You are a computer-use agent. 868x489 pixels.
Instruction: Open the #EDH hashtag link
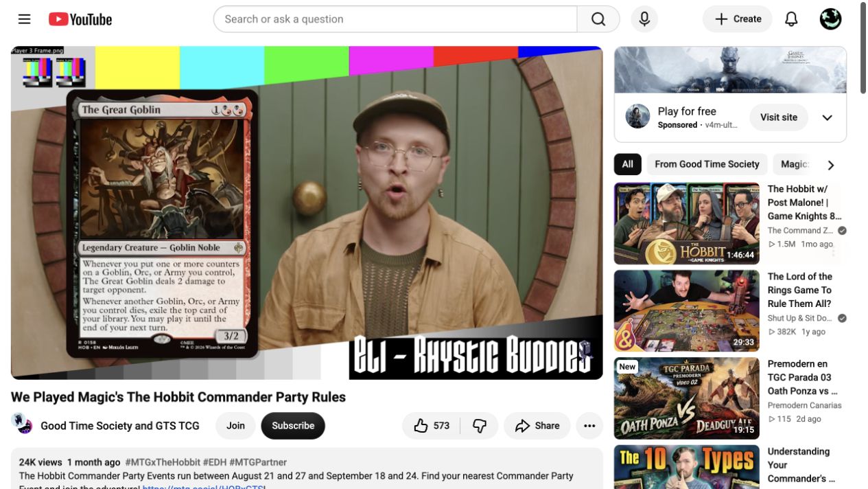(x=215, y=462)
